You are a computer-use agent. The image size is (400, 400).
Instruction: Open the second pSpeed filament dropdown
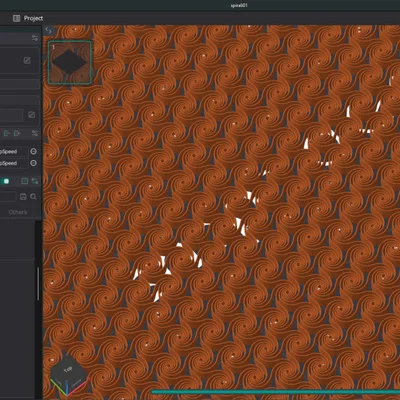[x=14, y=163]
